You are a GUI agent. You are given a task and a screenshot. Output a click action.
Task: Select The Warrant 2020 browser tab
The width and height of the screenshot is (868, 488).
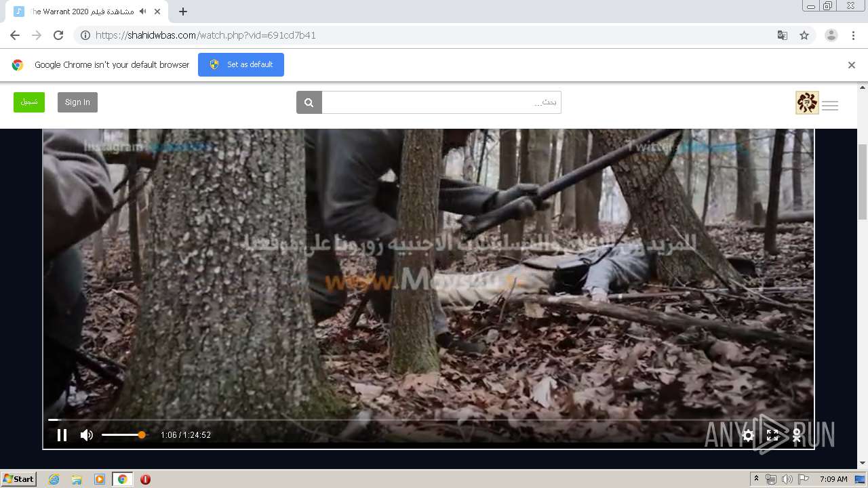tap(88, 12)
